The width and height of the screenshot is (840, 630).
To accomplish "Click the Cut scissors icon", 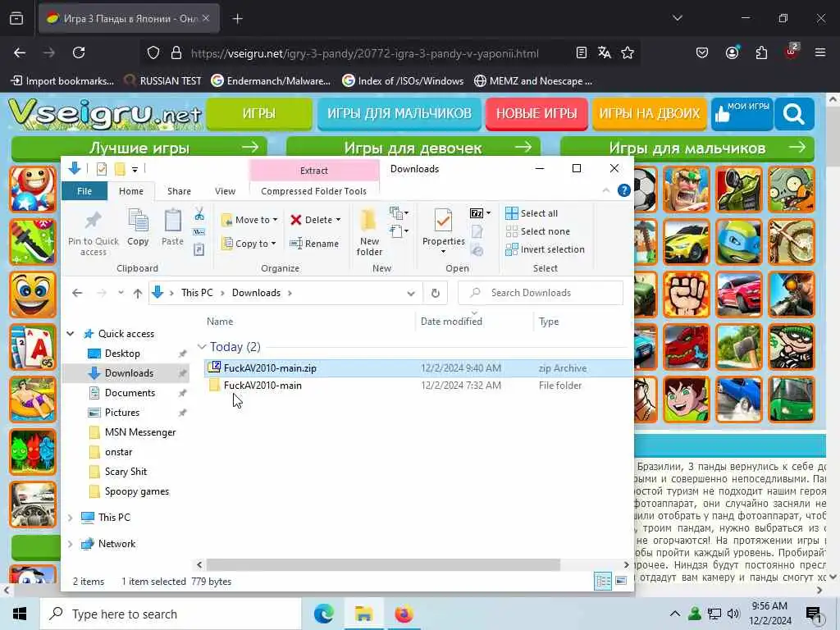I will point(199,214).
